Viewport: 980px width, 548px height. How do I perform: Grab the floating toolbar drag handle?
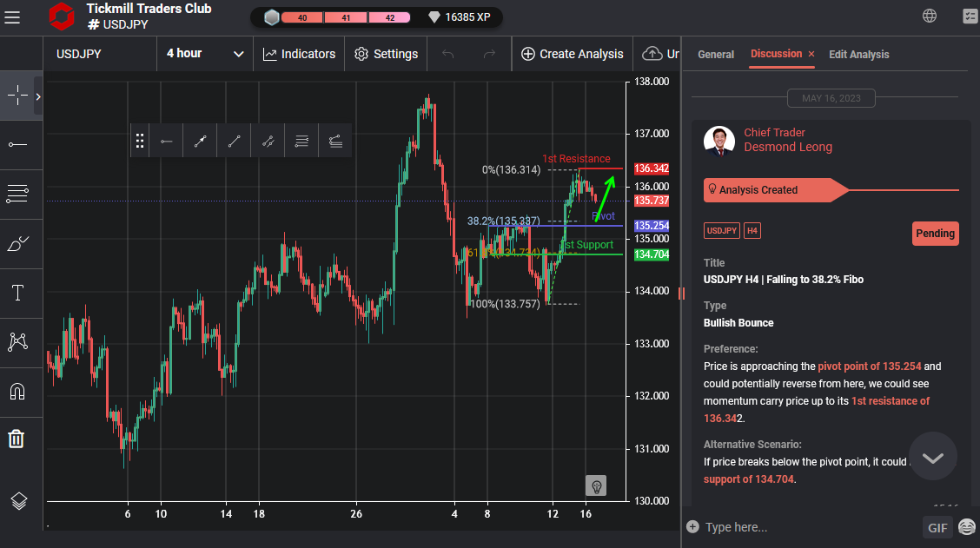click(140, 142)
